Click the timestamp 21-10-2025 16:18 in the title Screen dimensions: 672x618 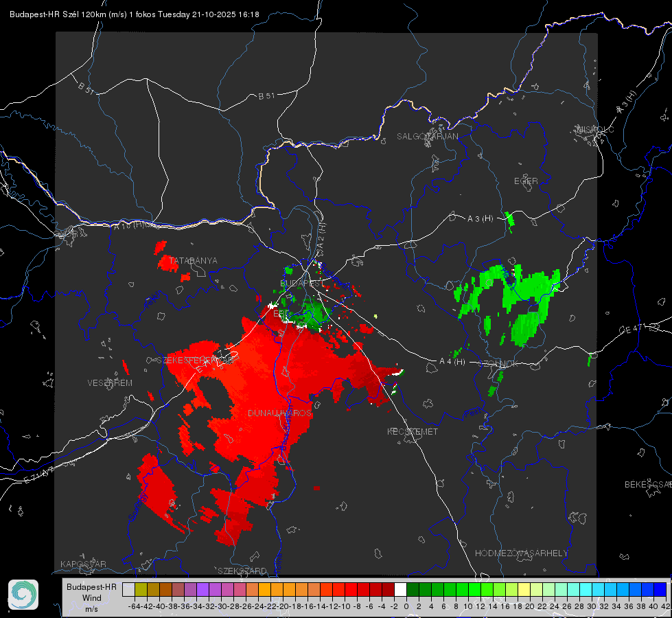coord(225,14)
